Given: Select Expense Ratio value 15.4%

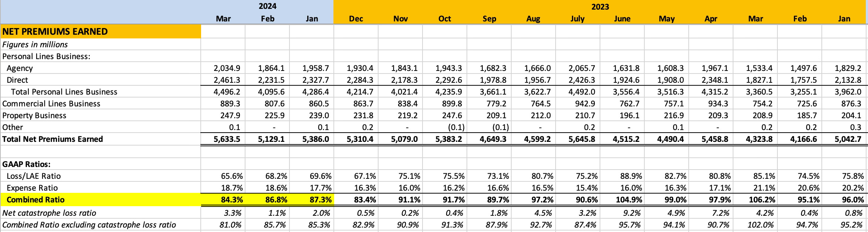Looking at the screenshot, I should click(587, 188).
